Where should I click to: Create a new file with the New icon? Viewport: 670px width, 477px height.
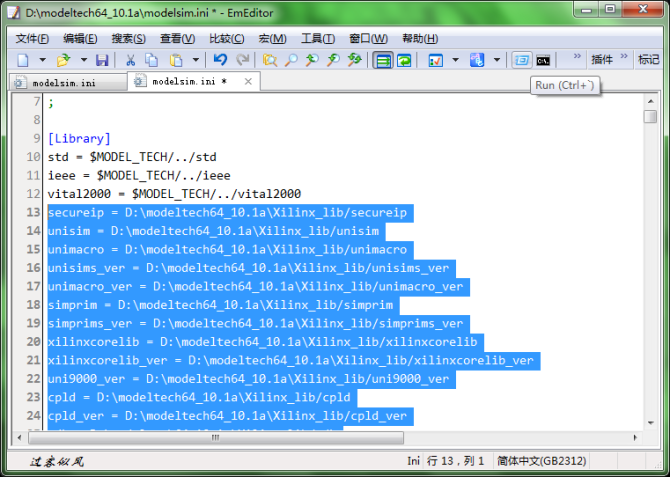[24, 60]
